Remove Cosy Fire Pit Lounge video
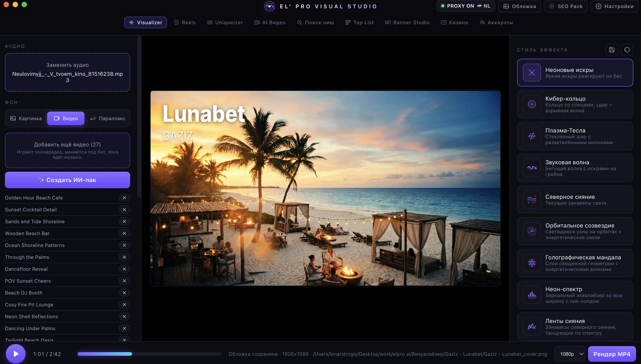The width and height of the screenshot is (641, 364). (124, 305)
